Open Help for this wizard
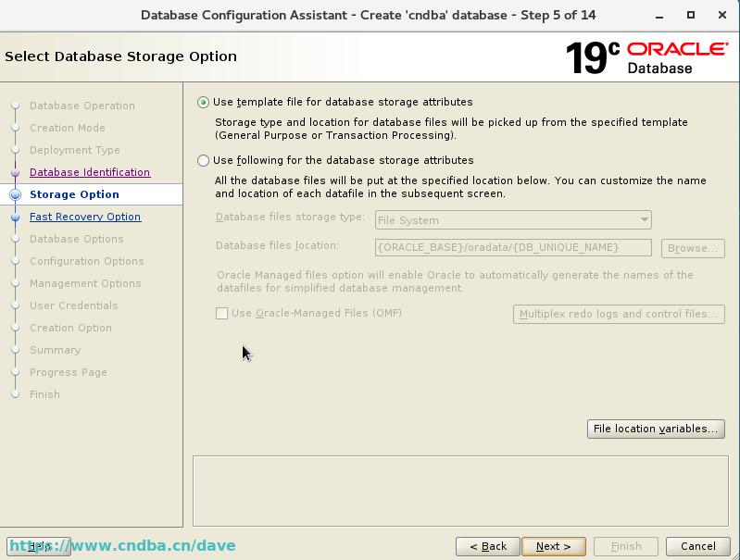Viewport: 740px width, 560px height. [x=39, y=546]
